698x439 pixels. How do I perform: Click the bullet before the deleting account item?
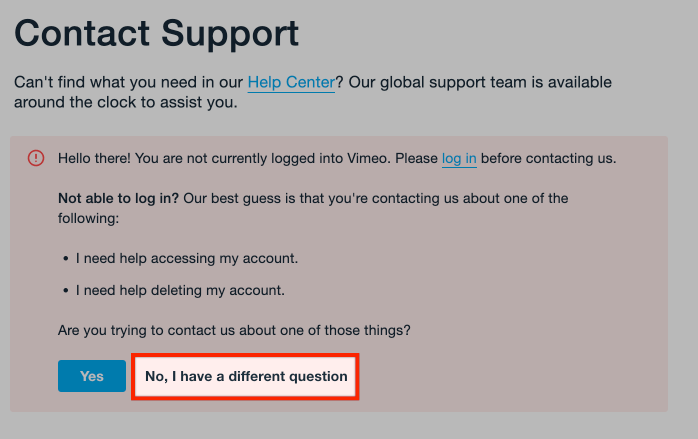64,291
